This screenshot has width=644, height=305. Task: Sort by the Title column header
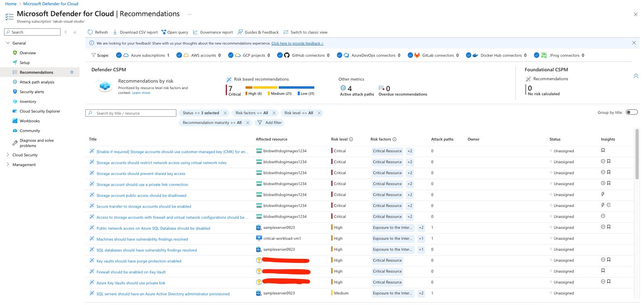(93, 139)
